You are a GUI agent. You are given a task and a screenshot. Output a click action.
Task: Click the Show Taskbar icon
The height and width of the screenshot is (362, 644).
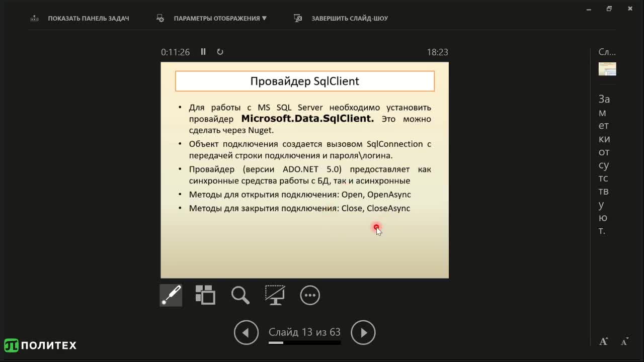[x=35, y=18]
